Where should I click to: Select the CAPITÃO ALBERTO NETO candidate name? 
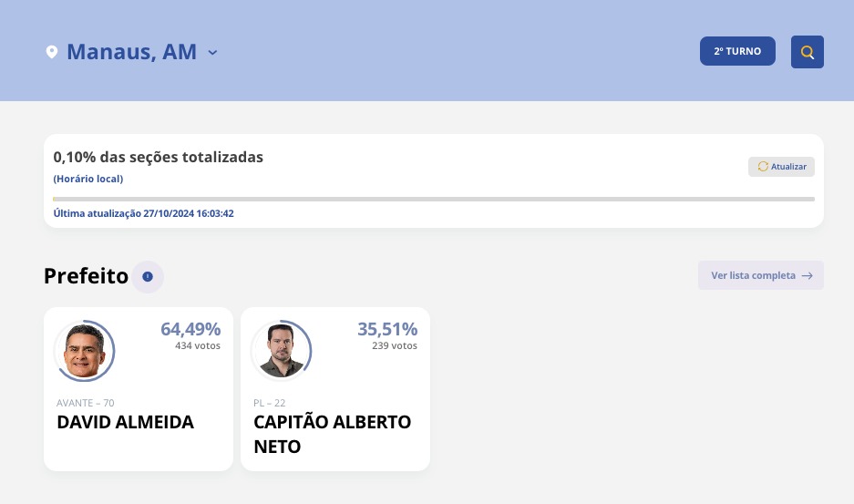click(x=332, y=434)
